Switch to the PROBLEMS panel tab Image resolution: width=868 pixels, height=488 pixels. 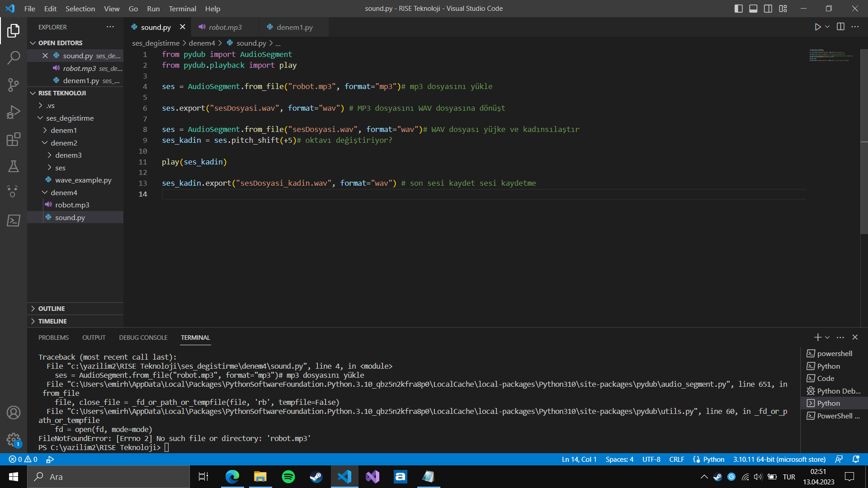click(53, 338)
